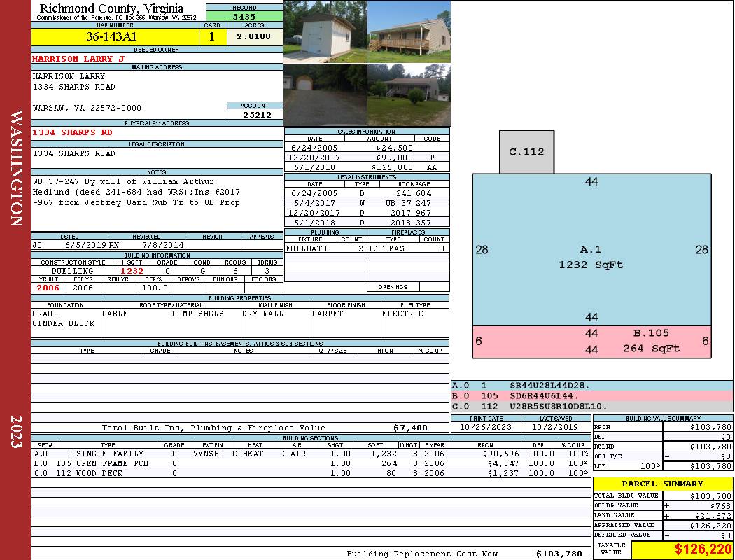Image resolution: width=735 pixels, height=560 pixels.
Task: Select the gray C.112 deck sketch box
Action: click(526, 152)
